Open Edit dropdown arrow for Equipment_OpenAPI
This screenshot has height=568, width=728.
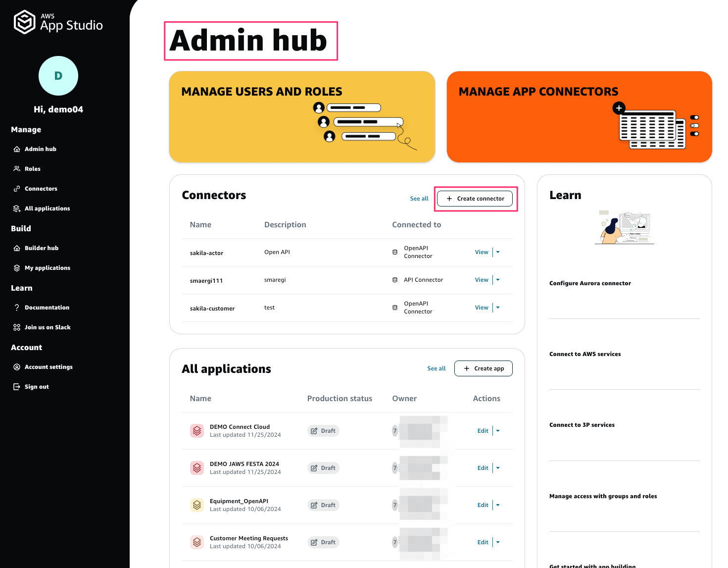pyautogui.click(x=498, y=505)
